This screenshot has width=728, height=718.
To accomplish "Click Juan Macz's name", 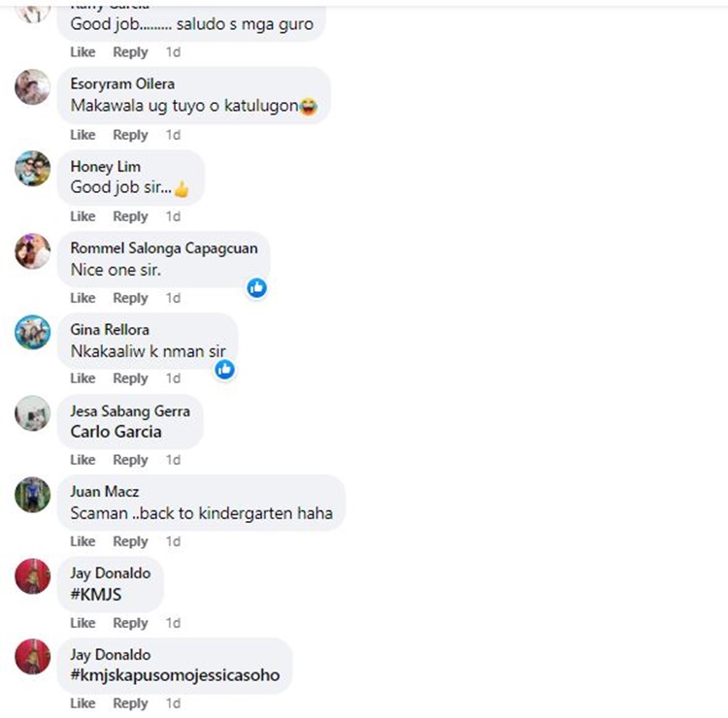I will coord(105,492).
